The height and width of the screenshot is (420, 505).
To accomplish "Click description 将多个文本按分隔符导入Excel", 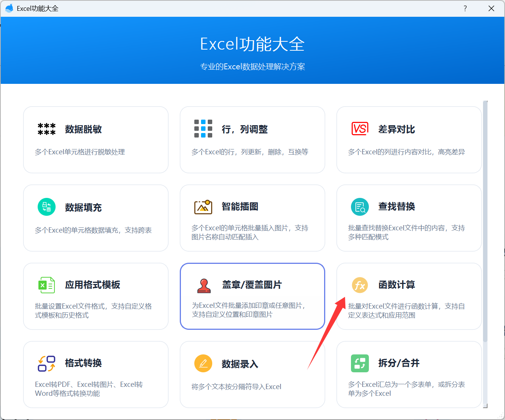I will (x=236, y=387).
